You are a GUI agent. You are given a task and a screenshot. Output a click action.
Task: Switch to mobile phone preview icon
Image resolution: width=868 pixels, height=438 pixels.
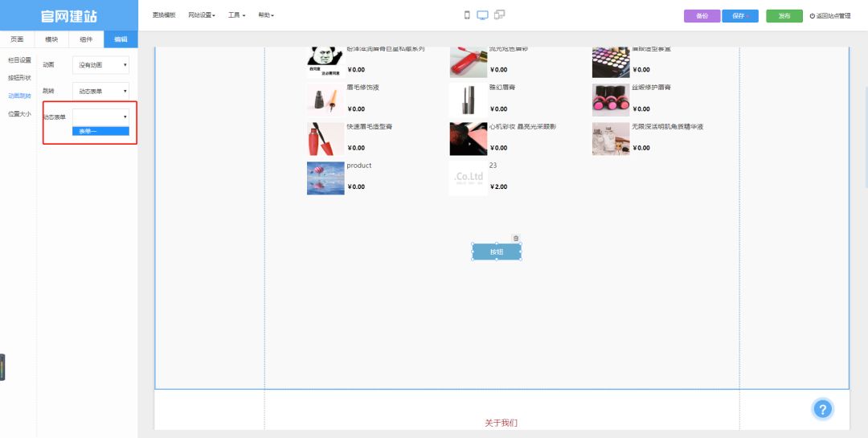pyautogui.click(x=467, y=15)
